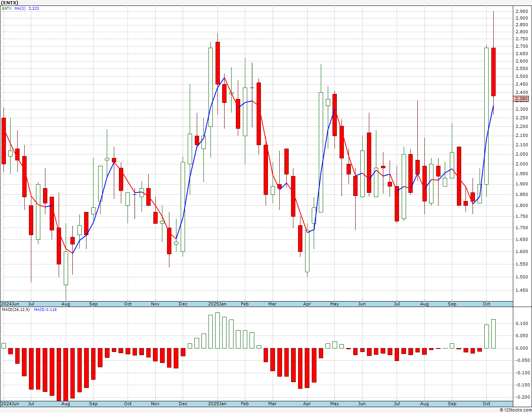Click the 2.100 price axis label
The height and width of the screenshot is (413, 532).
point(521,145)
